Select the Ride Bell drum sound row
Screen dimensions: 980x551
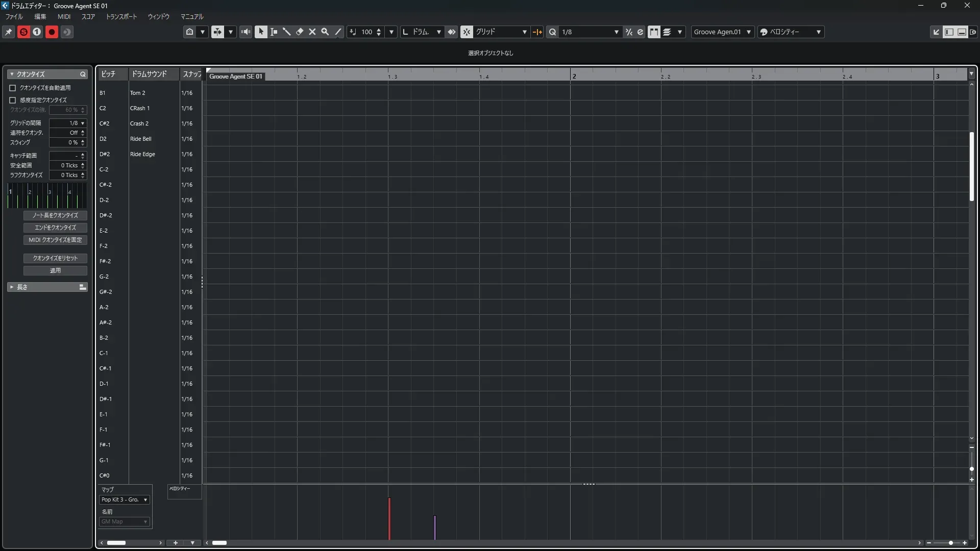(x=141, y=139)
